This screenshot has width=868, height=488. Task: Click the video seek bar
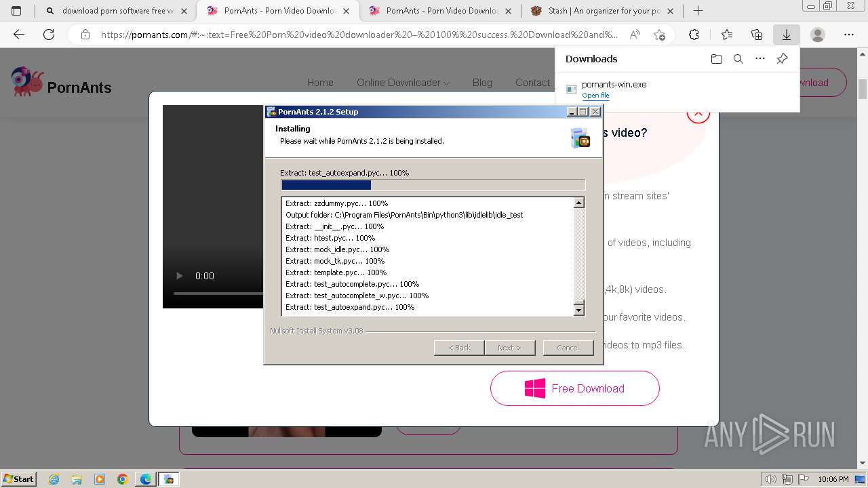click(218, 293)
